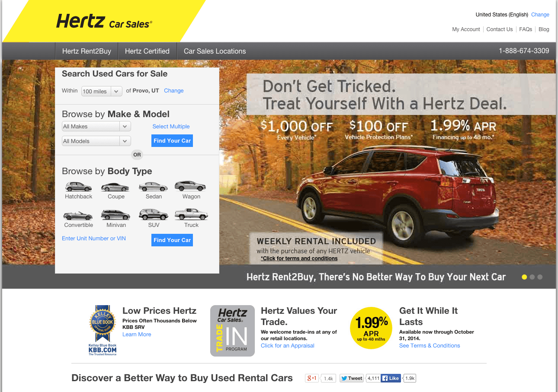This screenshot has width=558, height=392.
Task: Click the Enter Unit Number or VIN link
Action: pyautogui.click(x=94, y=239)
